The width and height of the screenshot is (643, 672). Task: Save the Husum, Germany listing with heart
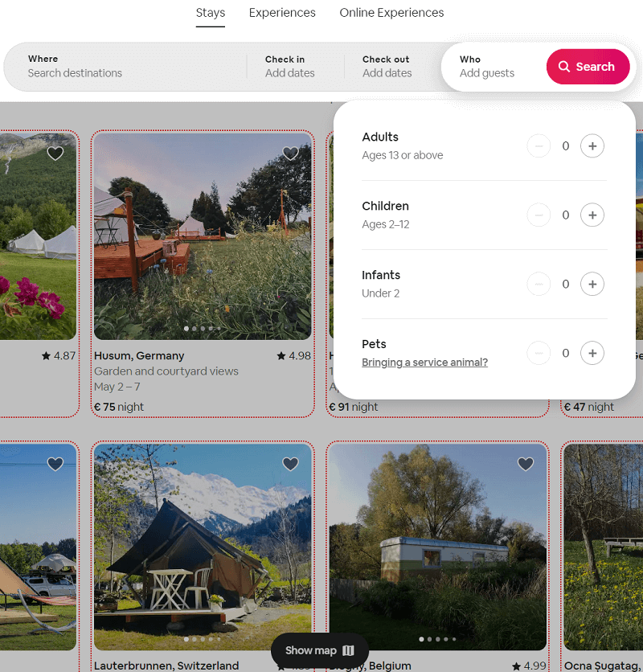click(x=290, y=153)
